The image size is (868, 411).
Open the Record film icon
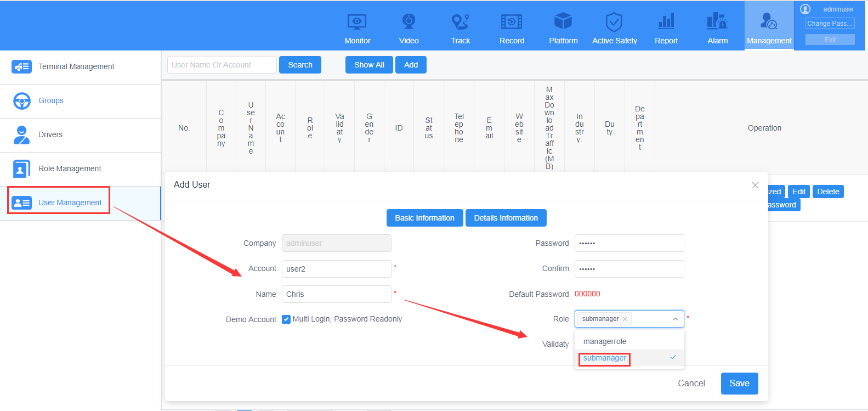click(512, 22)
